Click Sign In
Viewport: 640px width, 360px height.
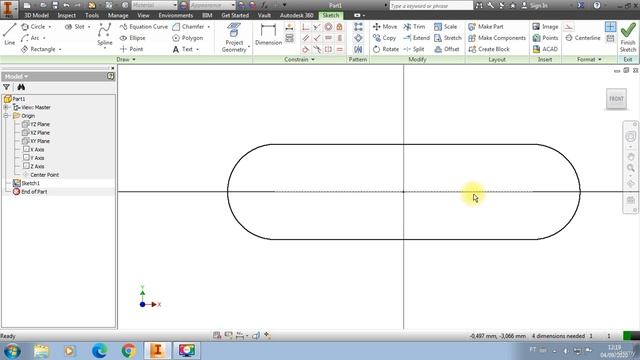[x=534, y=5]
